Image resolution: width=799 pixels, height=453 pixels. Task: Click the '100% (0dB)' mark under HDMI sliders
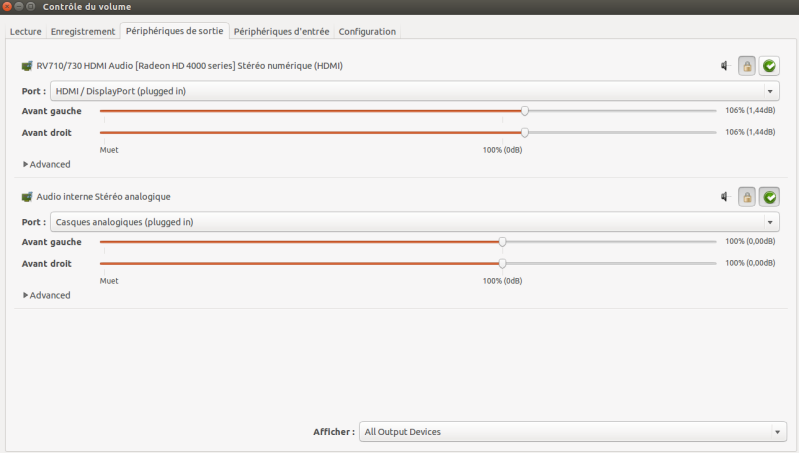pos(502,150)
